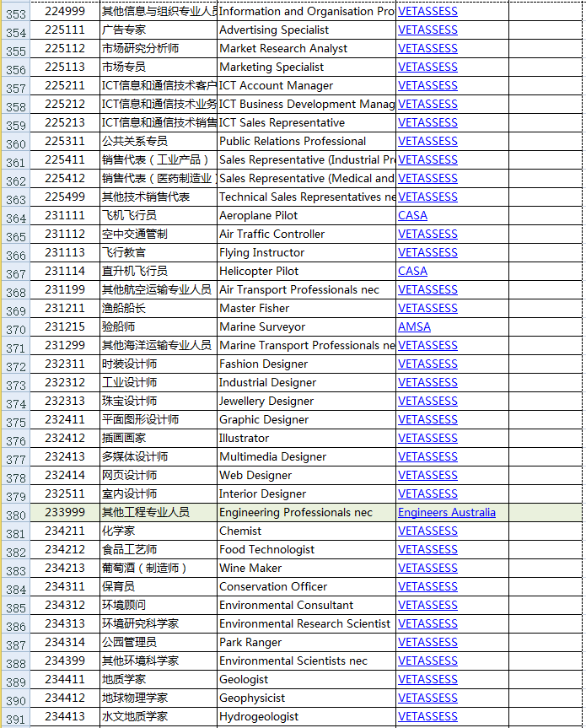Select row header 391
This screenshot has width=586, height=728.
coord(16,717)
